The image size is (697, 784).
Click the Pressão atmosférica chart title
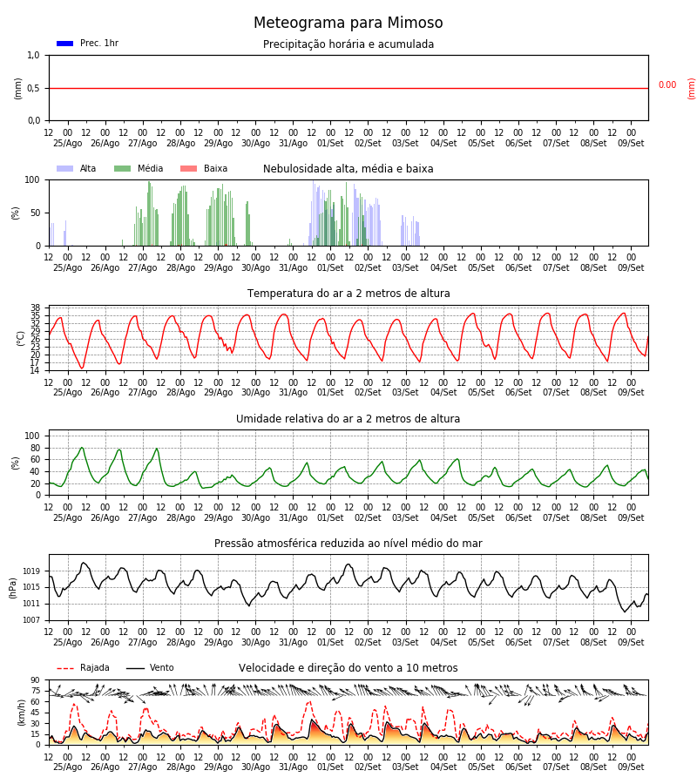point(348,544)
